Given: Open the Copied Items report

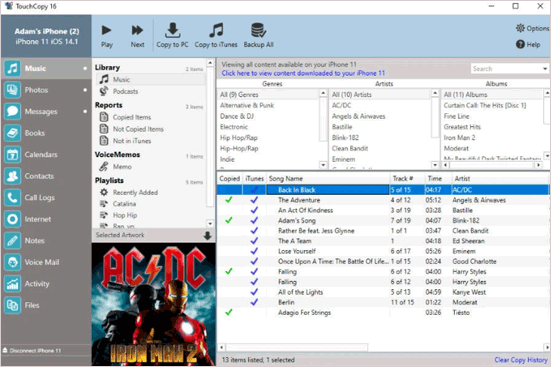Looking at the screenshot, I should [x=150, y=117].
